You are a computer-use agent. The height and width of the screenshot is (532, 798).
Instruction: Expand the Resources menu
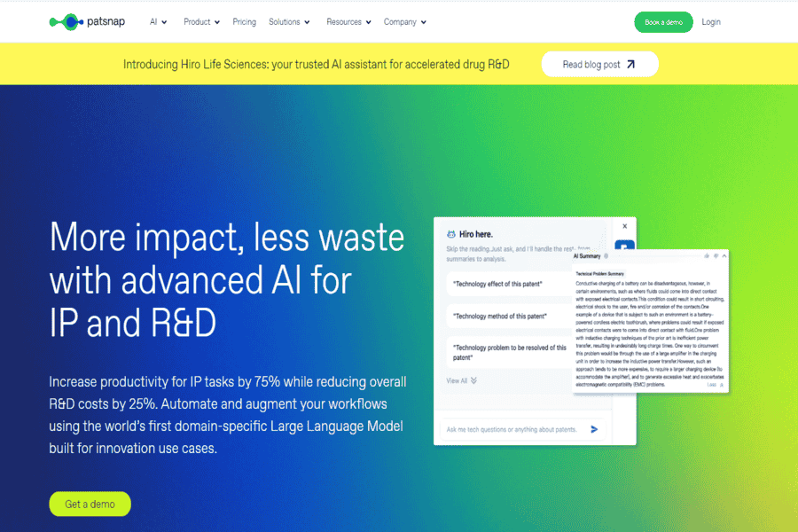(348, 22)
